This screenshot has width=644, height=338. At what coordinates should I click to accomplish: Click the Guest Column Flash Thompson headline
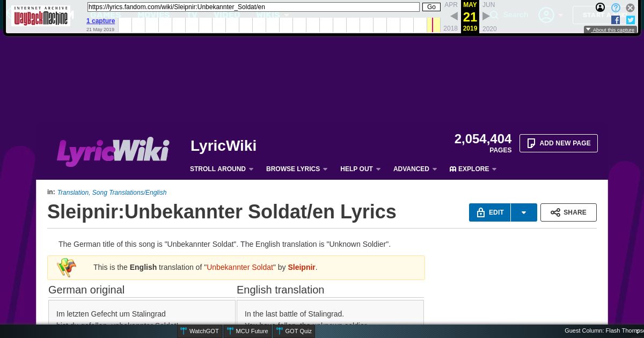coord(604,331)
